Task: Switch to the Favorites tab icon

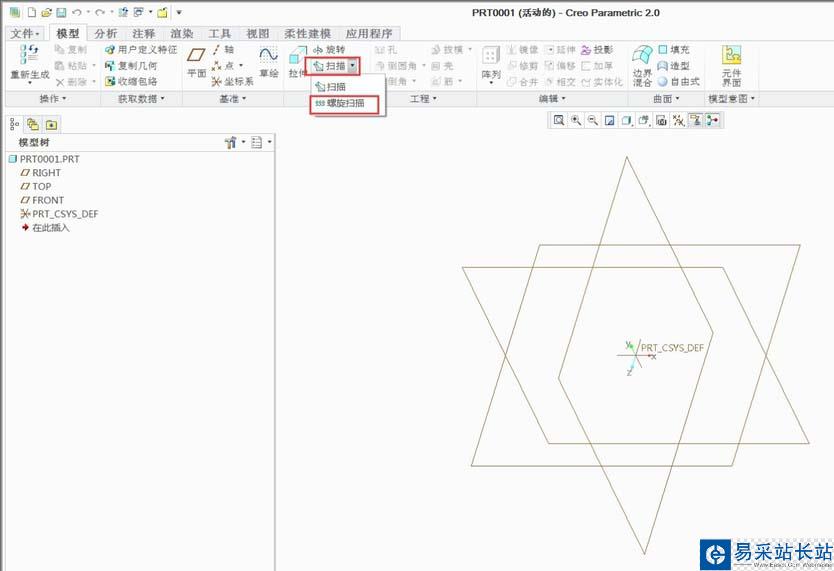Action: click(x=51, y=124)
